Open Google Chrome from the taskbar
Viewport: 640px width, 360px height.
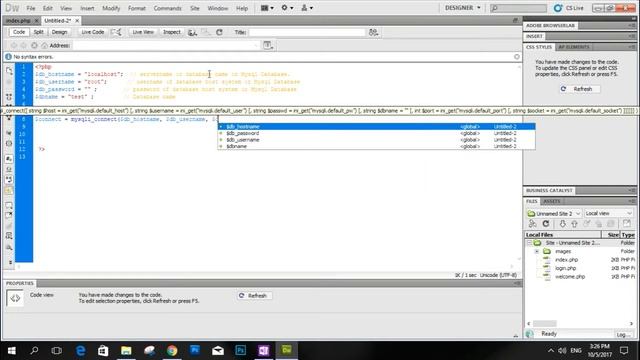point(172,350)
